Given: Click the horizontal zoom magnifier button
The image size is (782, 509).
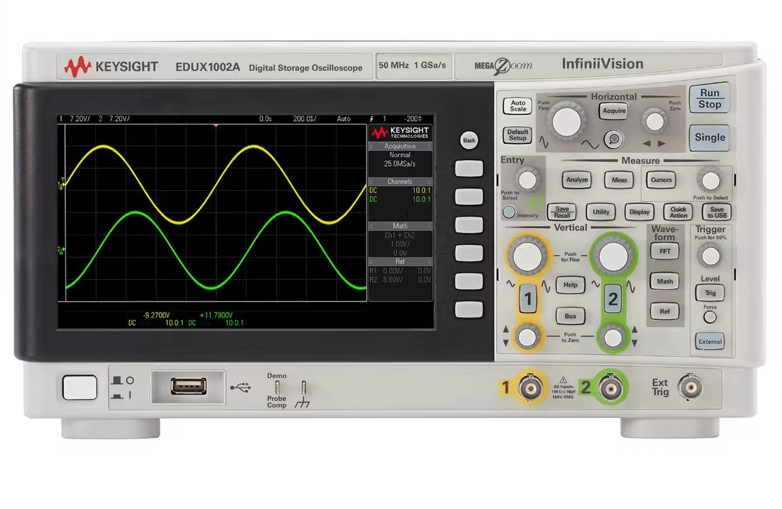Looking at the screenshot, I should click(613, 139).
